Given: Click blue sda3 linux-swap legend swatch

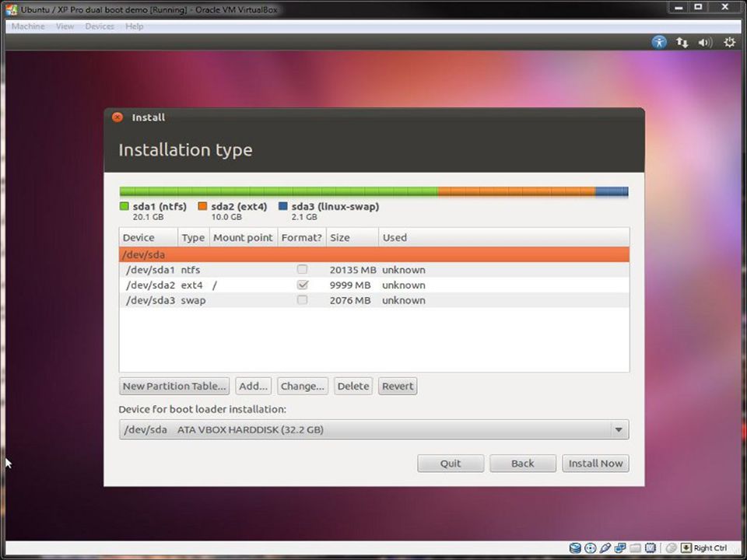Looking at the screenshot, I should [283, 206].
